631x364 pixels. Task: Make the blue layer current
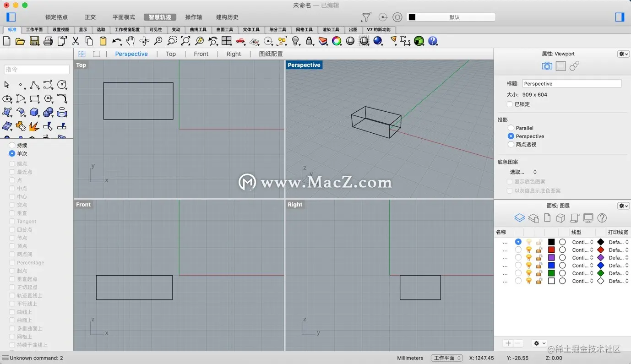click(x=518, y=266)
